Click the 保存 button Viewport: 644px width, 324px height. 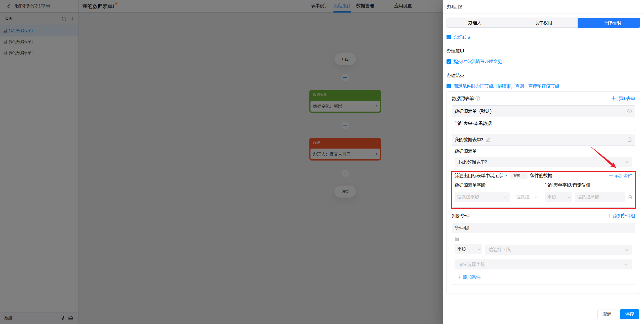click(629, 314)
